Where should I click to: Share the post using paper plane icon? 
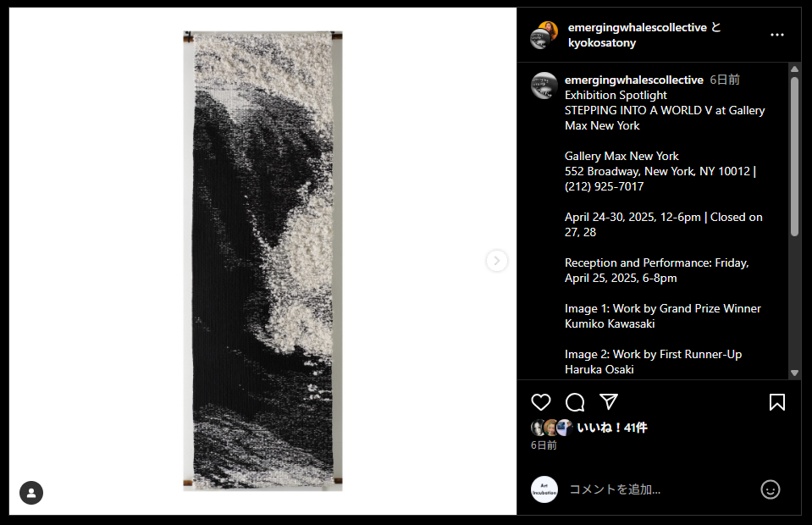(x=609, y=401)
